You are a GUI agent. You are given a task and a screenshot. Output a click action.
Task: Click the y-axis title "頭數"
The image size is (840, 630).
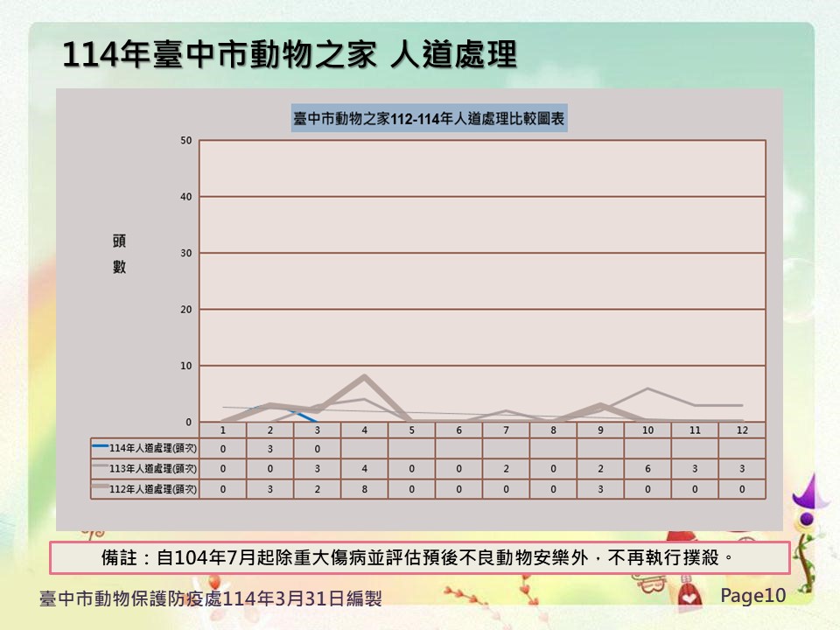click(x=120, y=254)
